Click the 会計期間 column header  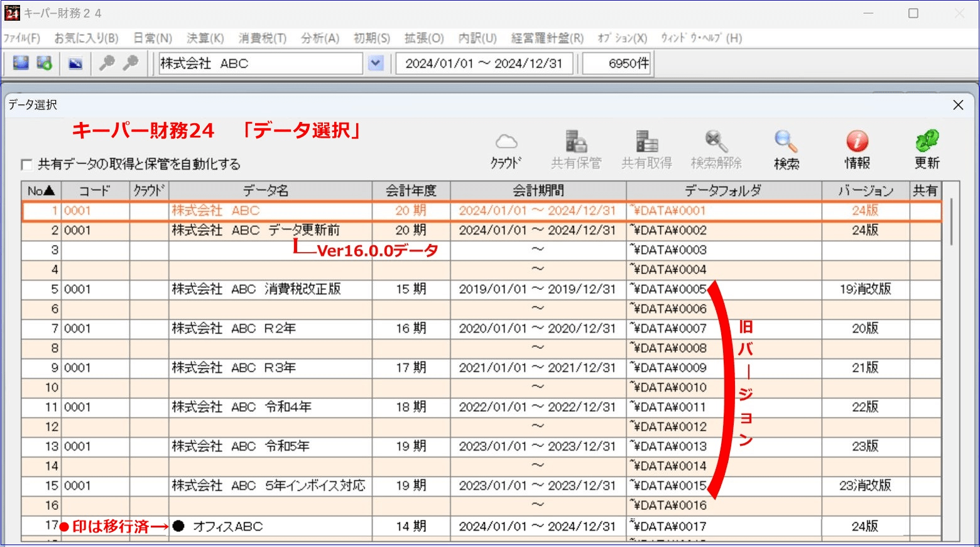538,191
